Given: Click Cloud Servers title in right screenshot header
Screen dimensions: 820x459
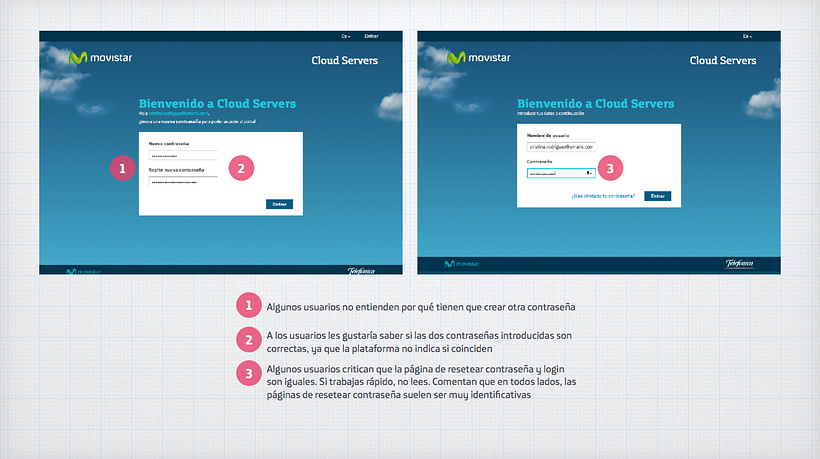Looking at the screenshot, I should pos(723,61).
